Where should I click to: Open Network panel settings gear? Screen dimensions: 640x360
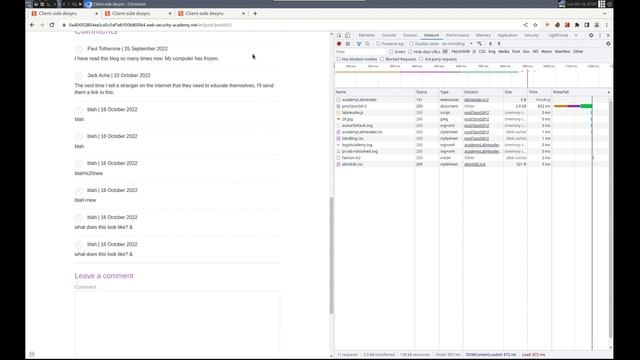(608, 44)
